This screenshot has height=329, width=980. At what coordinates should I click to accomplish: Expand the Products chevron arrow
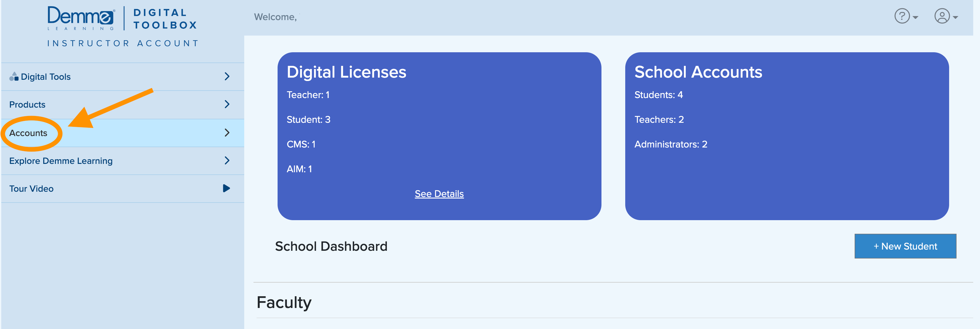pos(227,104)
